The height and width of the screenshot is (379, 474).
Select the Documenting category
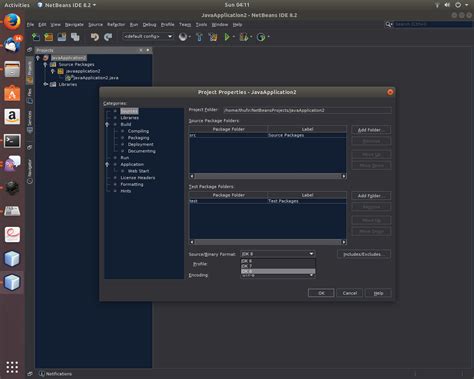point(142,151)
